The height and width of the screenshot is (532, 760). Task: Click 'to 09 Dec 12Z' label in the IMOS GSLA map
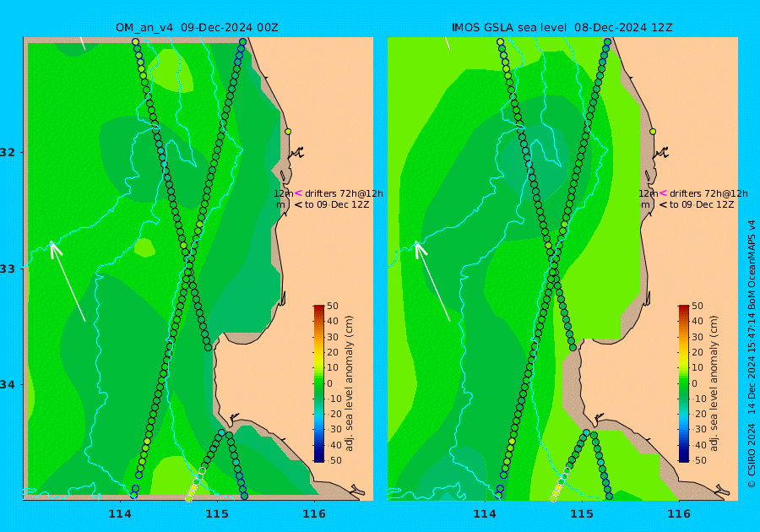(x=702, y=204)
